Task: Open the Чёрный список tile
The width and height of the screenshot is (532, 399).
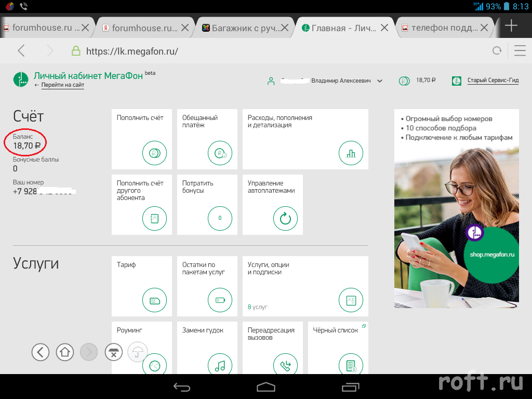Action: click(x=339, y=347)
